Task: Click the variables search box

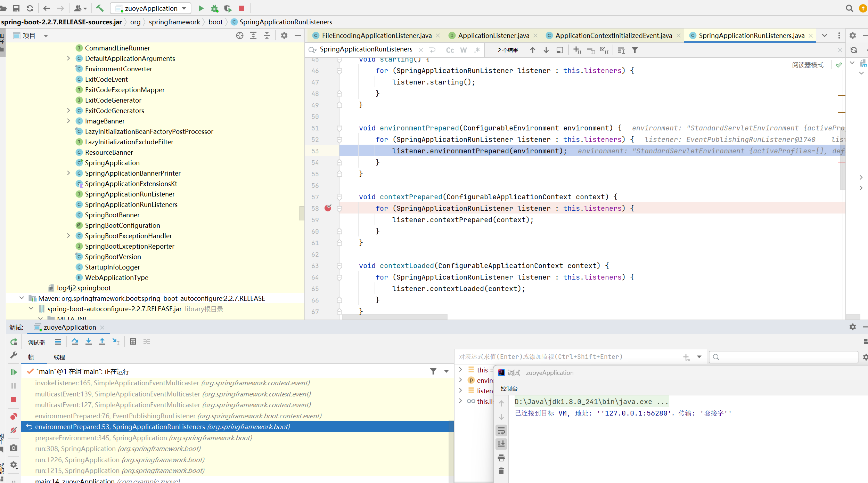Action: click(x=784, y=357)
